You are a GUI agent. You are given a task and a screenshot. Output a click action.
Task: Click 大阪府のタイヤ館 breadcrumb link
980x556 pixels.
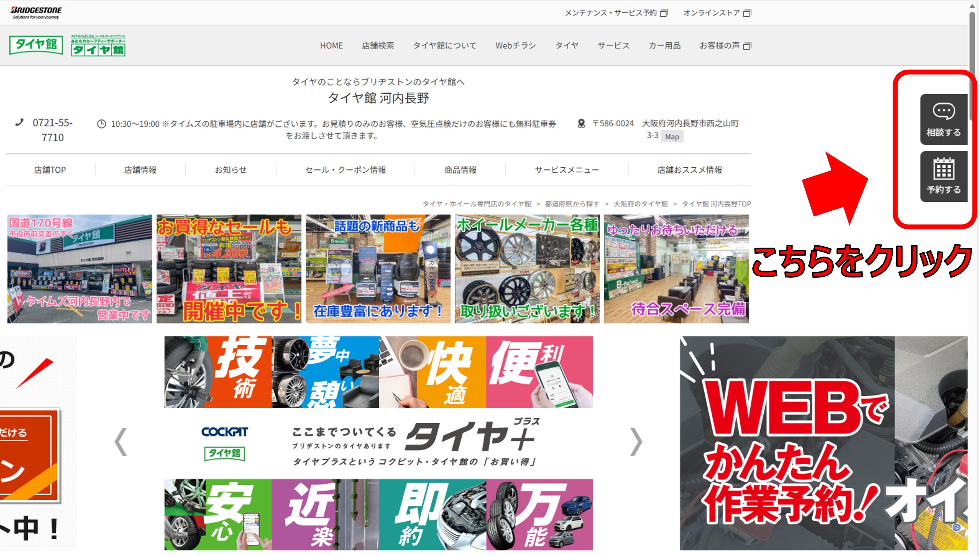(x=640, y=204)
